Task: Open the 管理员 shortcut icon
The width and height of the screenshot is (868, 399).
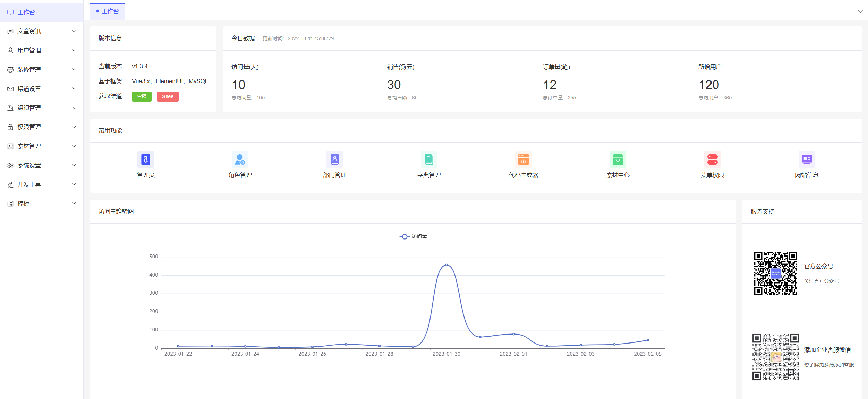Action: click(146, 159)
